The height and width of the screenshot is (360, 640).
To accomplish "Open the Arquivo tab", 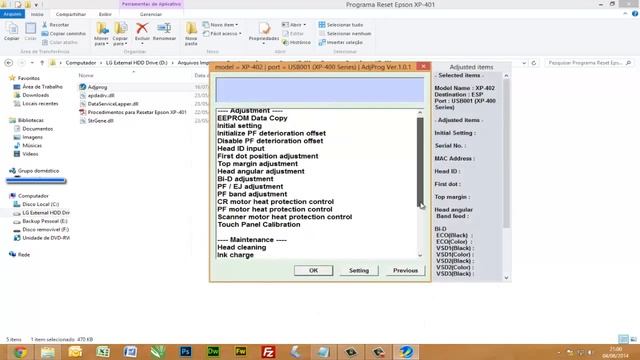I will (13, 14).
